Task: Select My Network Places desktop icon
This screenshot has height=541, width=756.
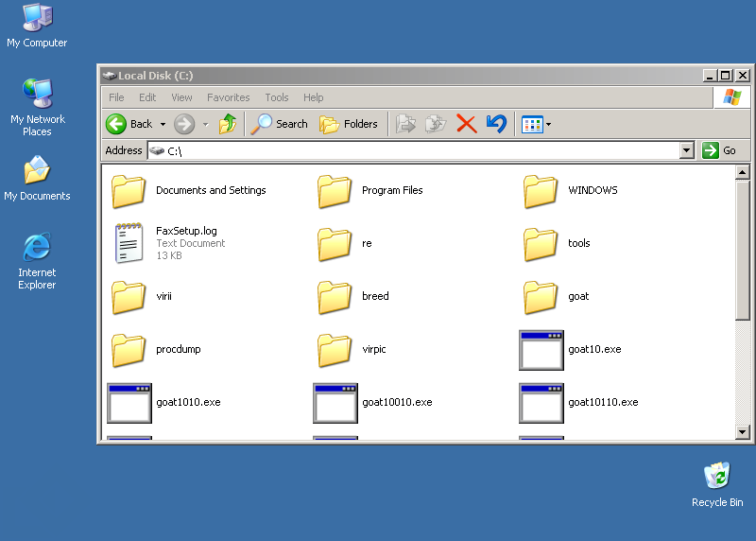Action: (37, 107)
